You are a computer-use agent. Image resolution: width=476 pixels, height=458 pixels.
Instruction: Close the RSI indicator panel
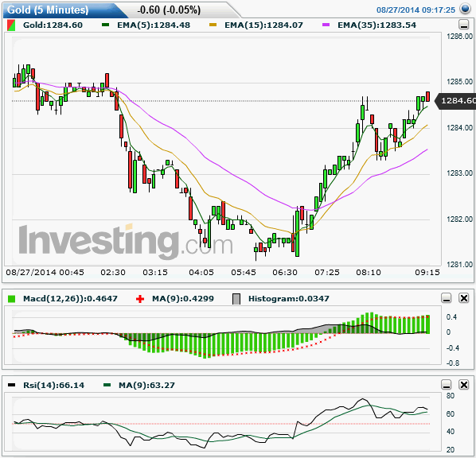tap(464, 385)
